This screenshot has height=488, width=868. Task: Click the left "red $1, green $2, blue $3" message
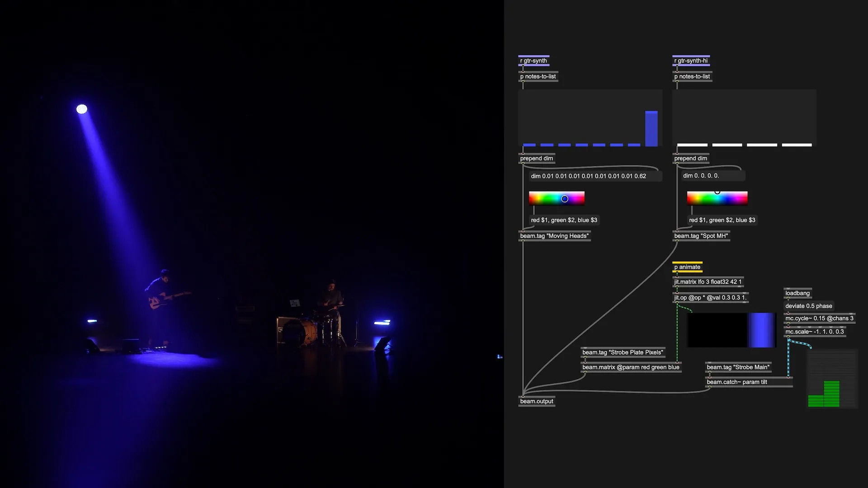point(564,220)
